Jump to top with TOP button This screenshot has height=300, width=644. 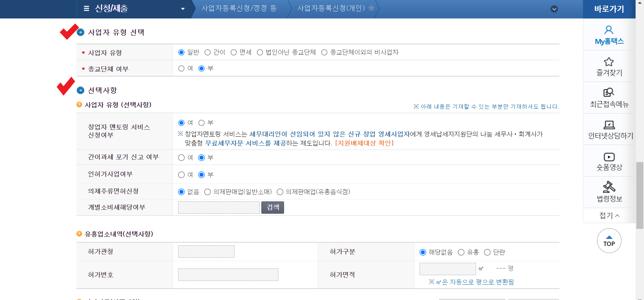tap(609, 241)
